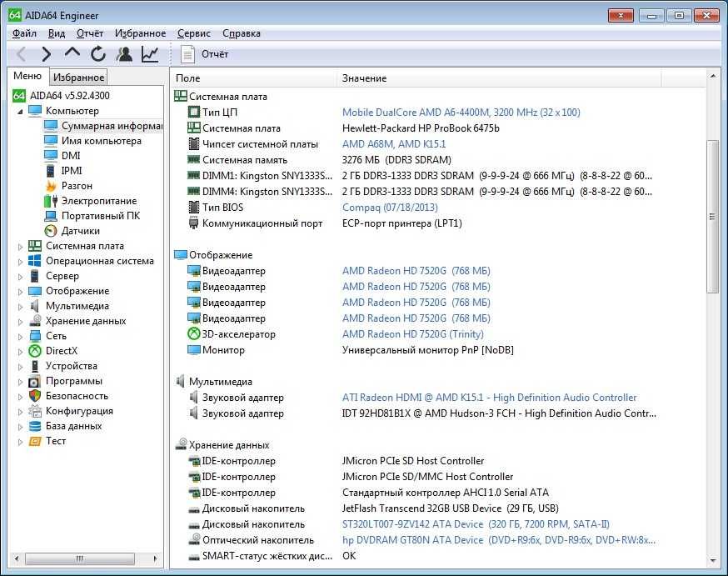This screenshot has height=576, width=728.
Task: Click the vertical scrollbar thumb in report
Action: click(x=712, y=217)
